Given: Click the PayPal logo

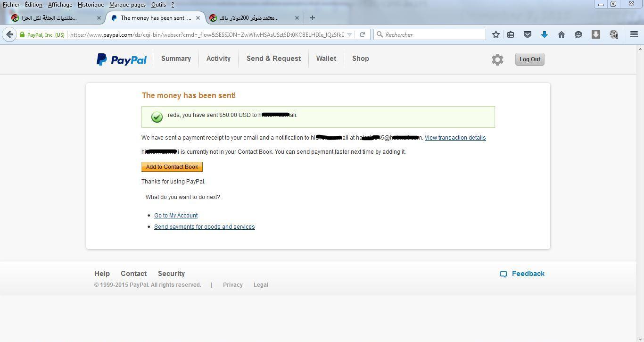Looking at the screenshot, I should (x=122, y=59).
